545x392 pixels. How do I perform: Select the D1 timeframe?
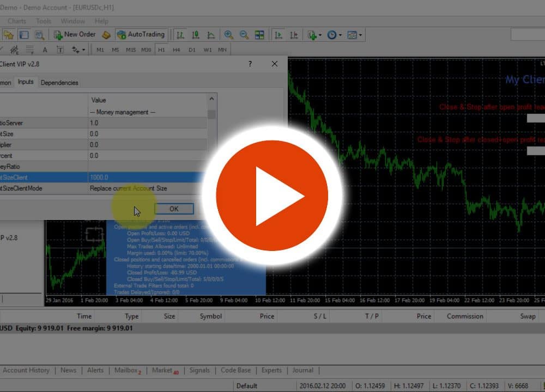(192, 50)
